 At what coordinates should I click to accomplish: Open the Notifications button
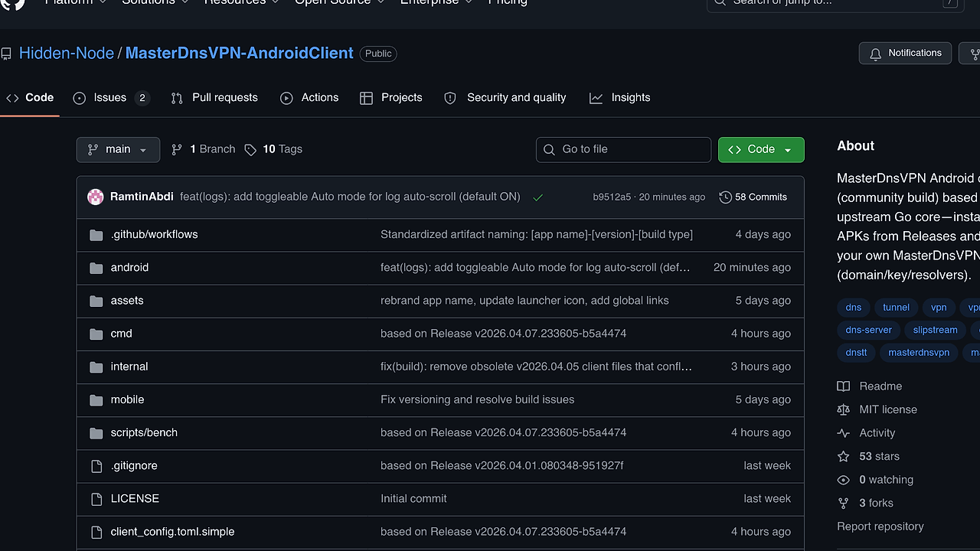(905, 54)
